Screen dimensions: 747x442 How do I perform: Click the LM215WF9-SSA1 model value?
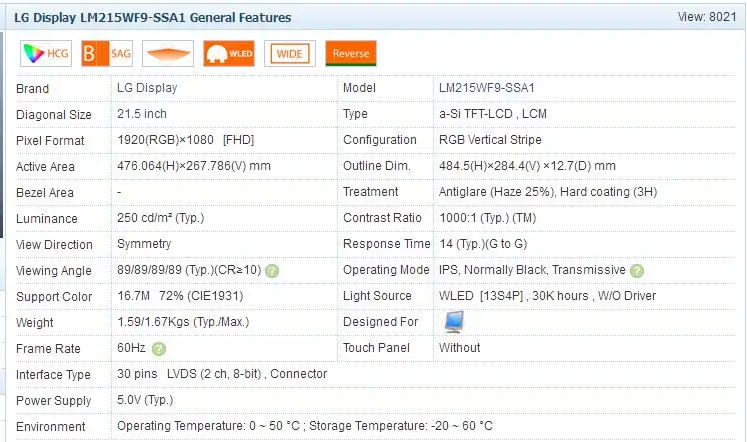point(487,89)
